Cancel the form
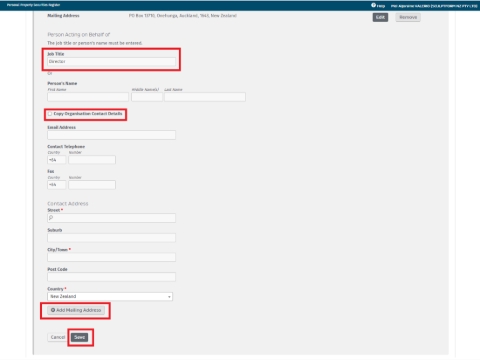The image size is (480, 360). click(58, 337)
